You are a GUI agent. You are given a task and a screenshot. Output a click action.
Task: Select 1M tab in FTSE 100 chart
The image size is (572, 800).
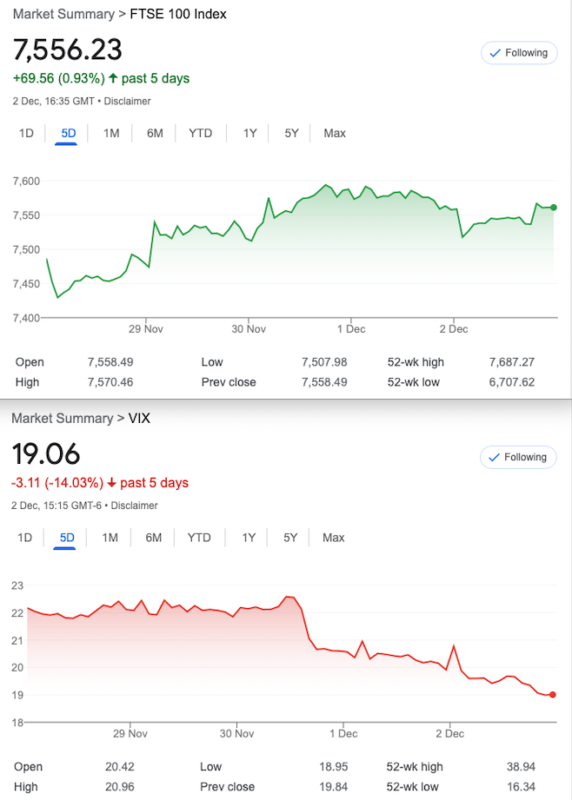[111, 133]
